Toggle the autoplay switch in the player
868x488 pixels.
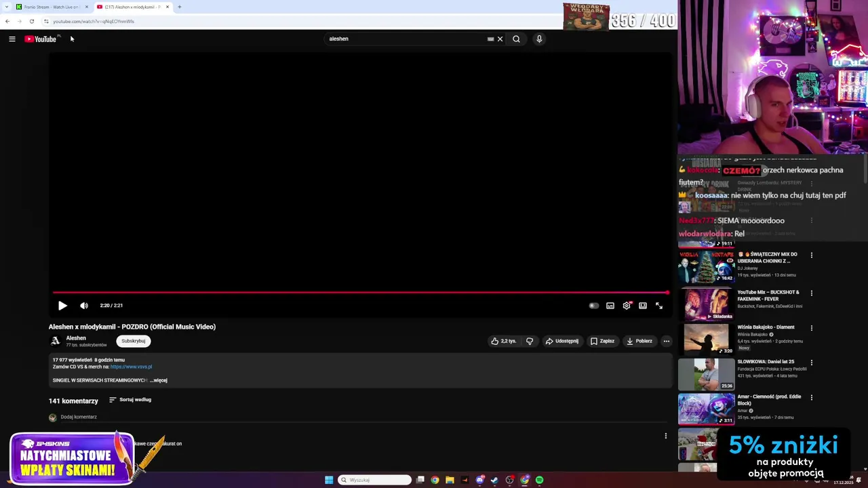click(594, 306)
